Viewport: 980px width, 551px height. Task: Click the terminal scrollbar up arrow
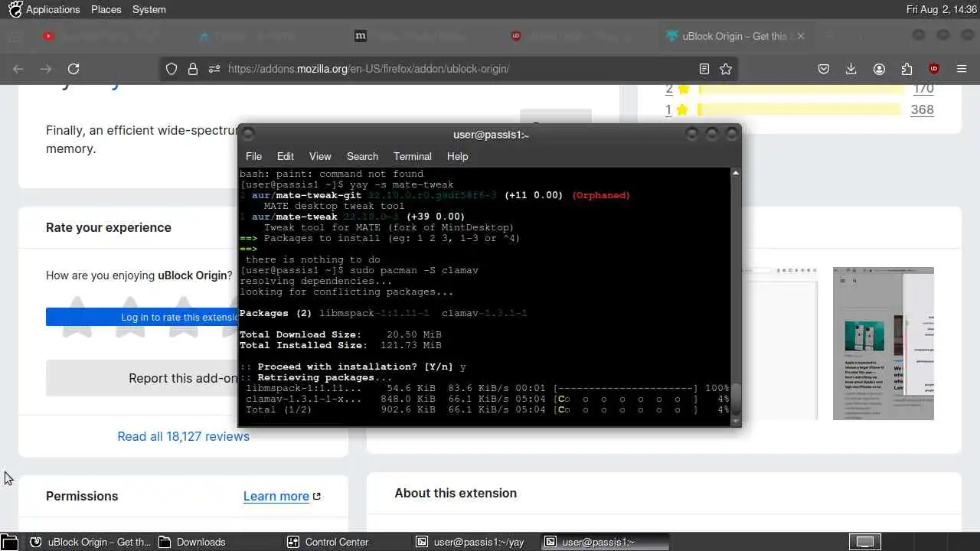[x=736, y=173]
